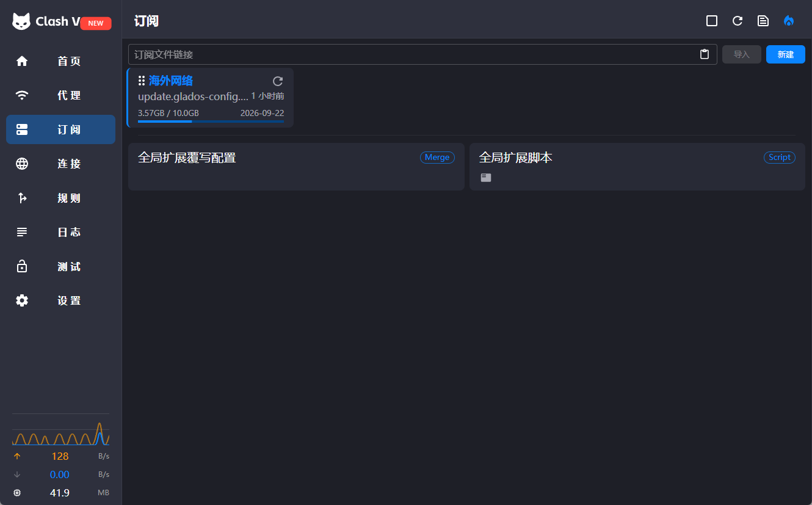This screenshot has height=505, width=812.
Task: Click the red NEW badge
Action: tap(96, 23)
